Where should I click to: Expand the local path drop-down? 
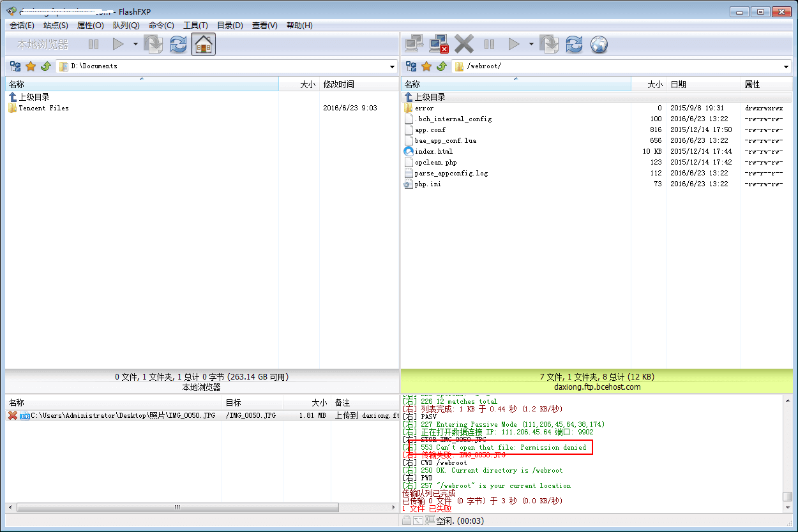coord(392,66)
